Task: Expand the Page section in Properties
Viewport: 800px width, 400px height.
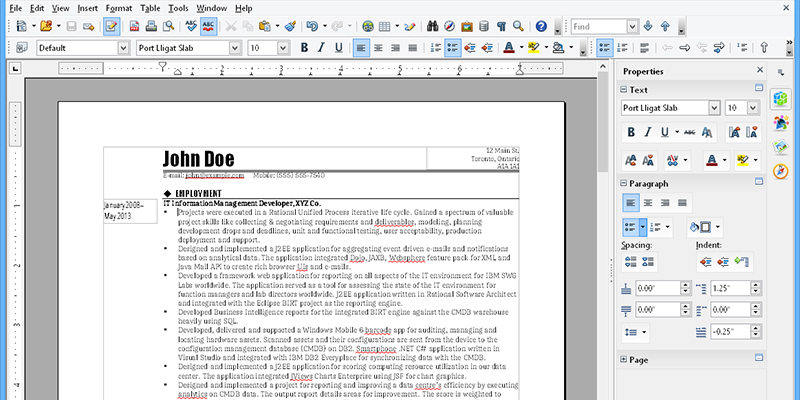Action: (x=623, y=360)
